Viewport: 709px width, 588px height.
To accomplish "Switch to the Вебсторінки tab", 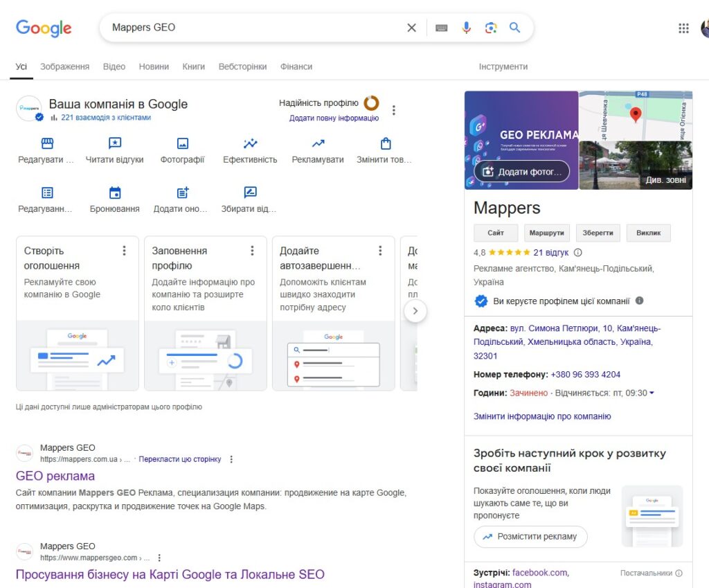I will 242,66.
